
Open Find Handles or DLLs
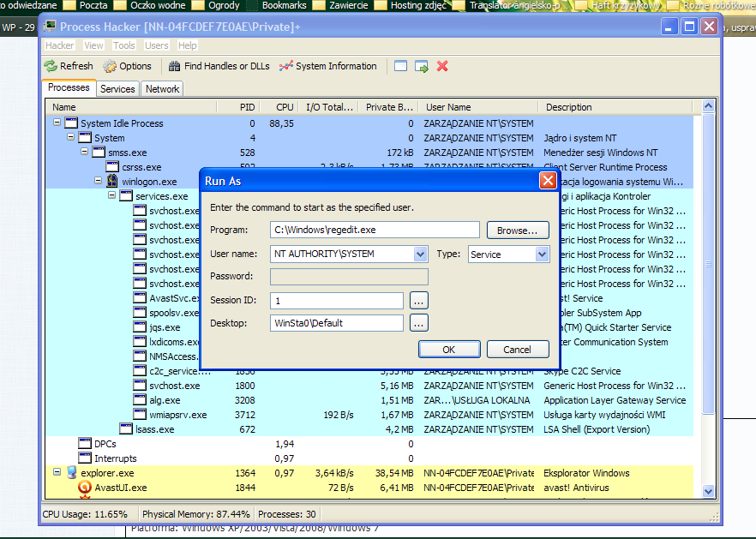219,66
